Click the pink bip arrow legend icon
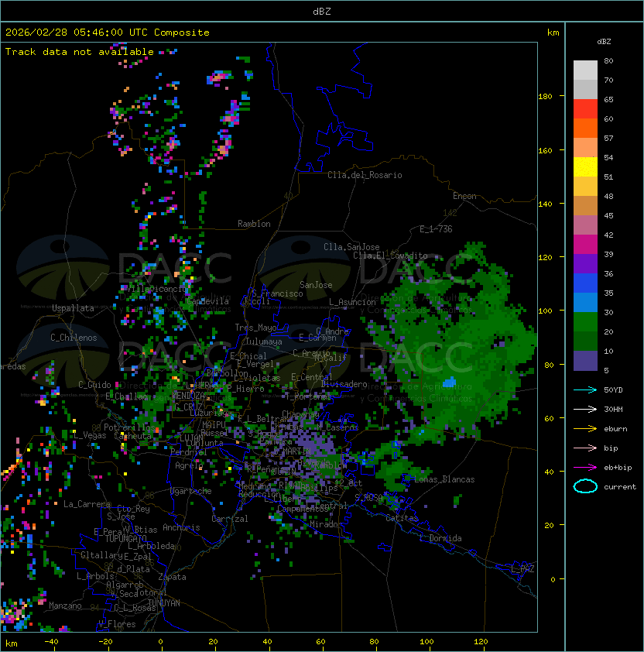 coord(585,448)
